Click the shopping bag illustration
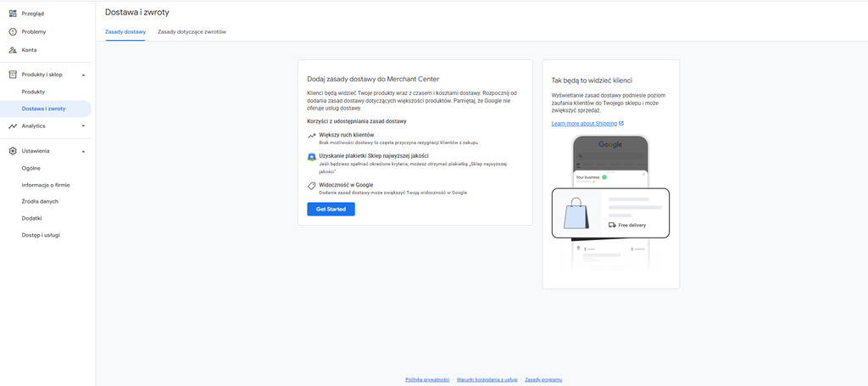This screenshot has height=386, width=868. (x=576, y=213)
